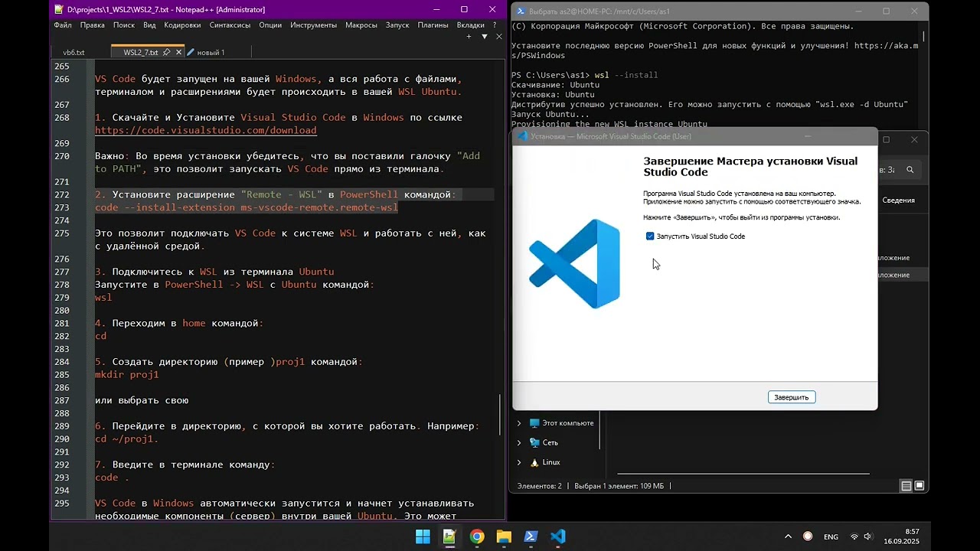
Task: Open the Кодировки menu
Action: tap(182, 24)
